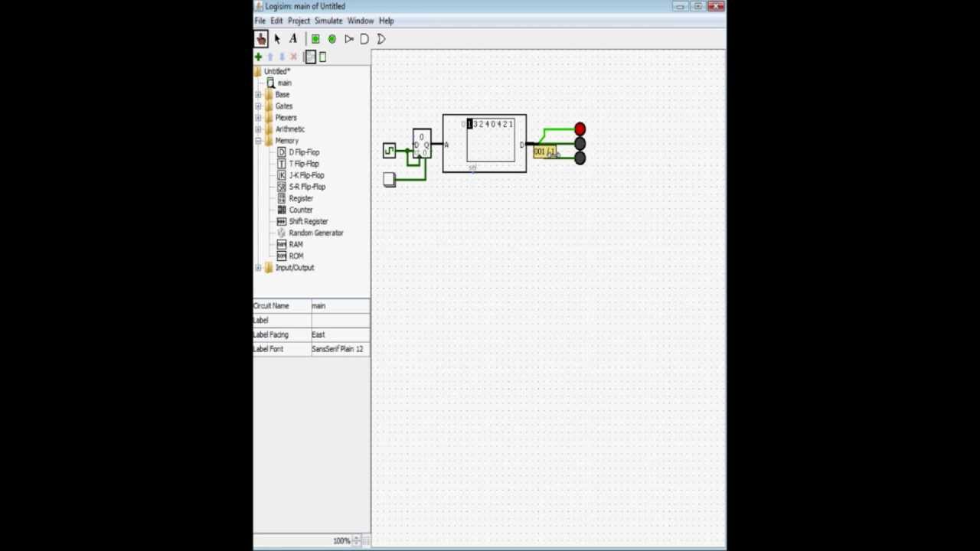The image size is (980, 551).
Task: Select the Shift Register component
Action: click(x=302, y=221)
